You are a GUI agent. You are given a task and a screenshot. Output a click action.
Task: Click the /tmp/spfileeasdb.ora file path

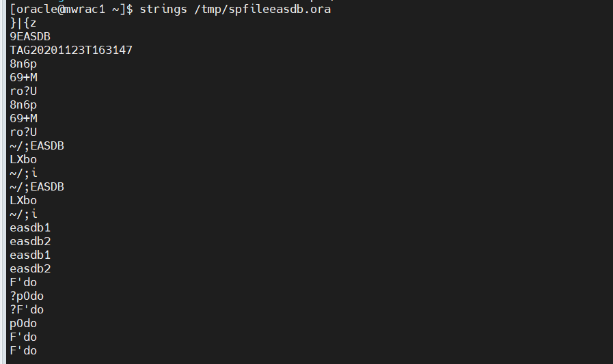pos(262,10)
